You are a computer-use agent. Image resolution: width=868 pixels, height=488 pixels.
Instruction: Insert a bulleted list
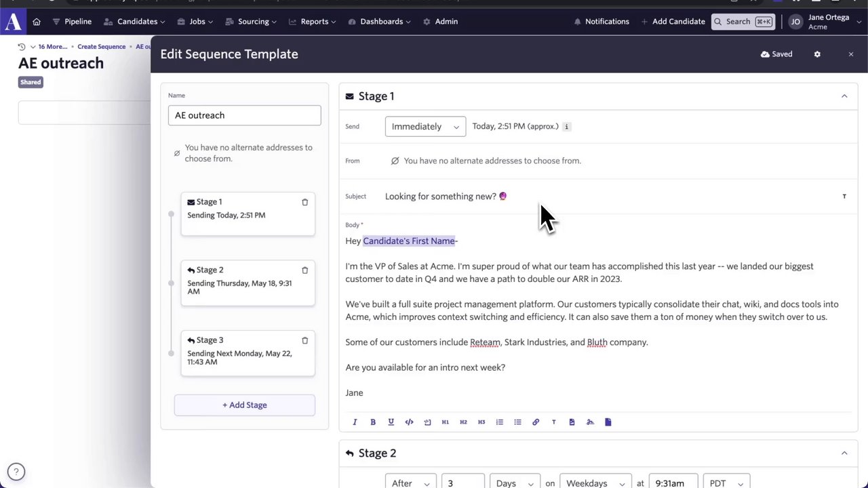(x=517, y=422)
